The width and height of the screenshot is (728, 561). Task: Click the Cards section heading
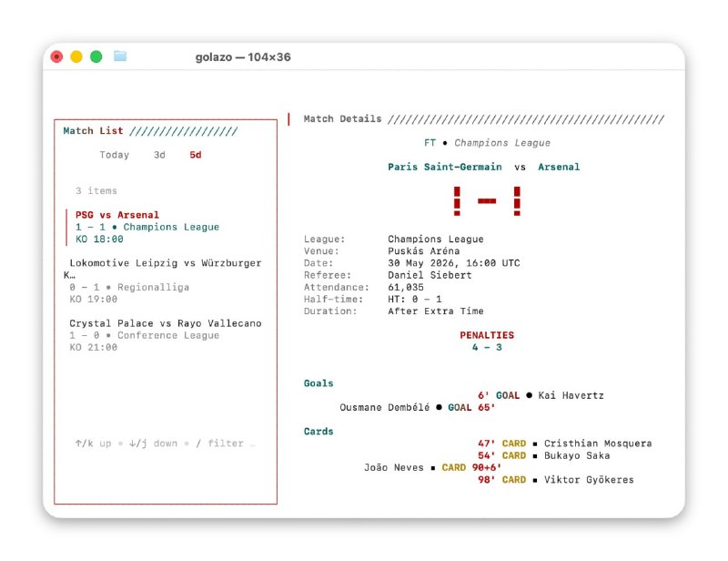[318, 432]
